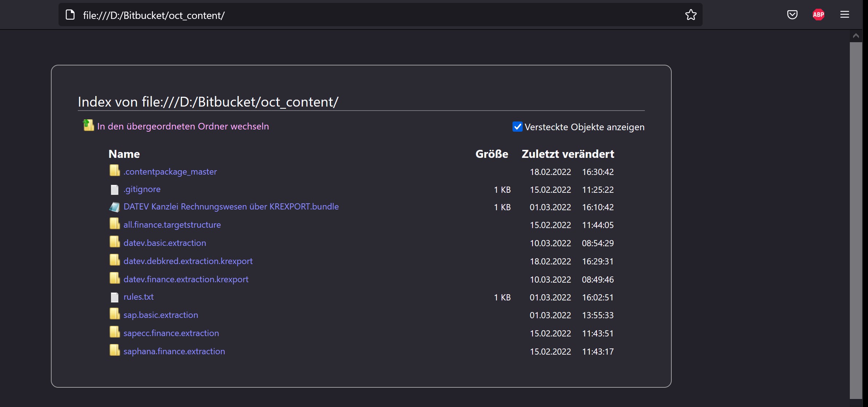Image resolution: width=868 pixels, height=407 pixels.
Task: Click time 16:10:42 of the bundle file
Action: 598,207
